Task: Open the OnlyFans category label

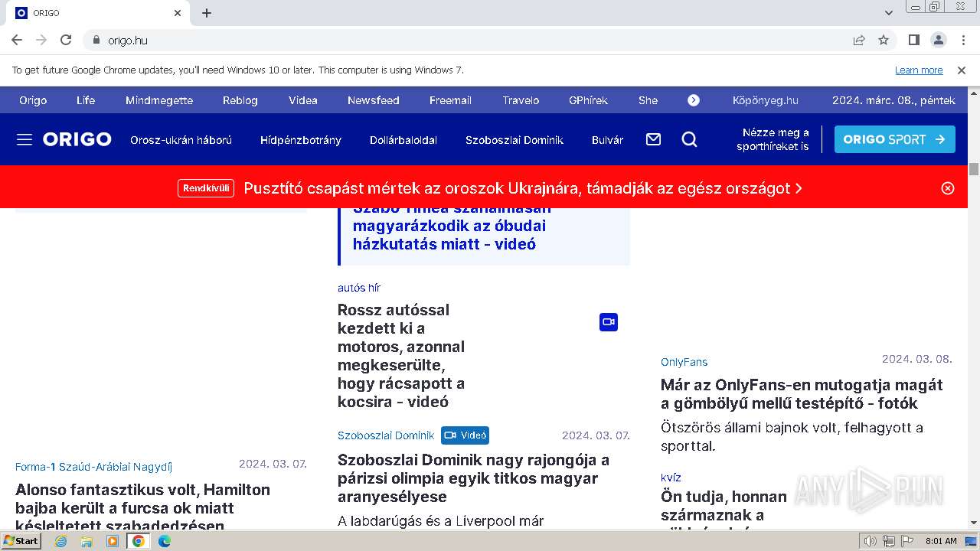Action: (x=684, y=362)
